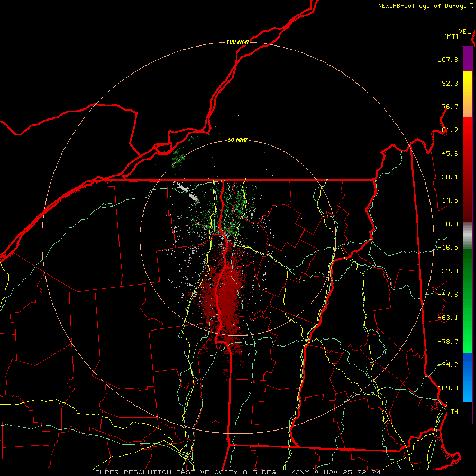Select the -94.2 velocity scale value
This screenshot has height=476, width=476.
click(x=448, y=364)
